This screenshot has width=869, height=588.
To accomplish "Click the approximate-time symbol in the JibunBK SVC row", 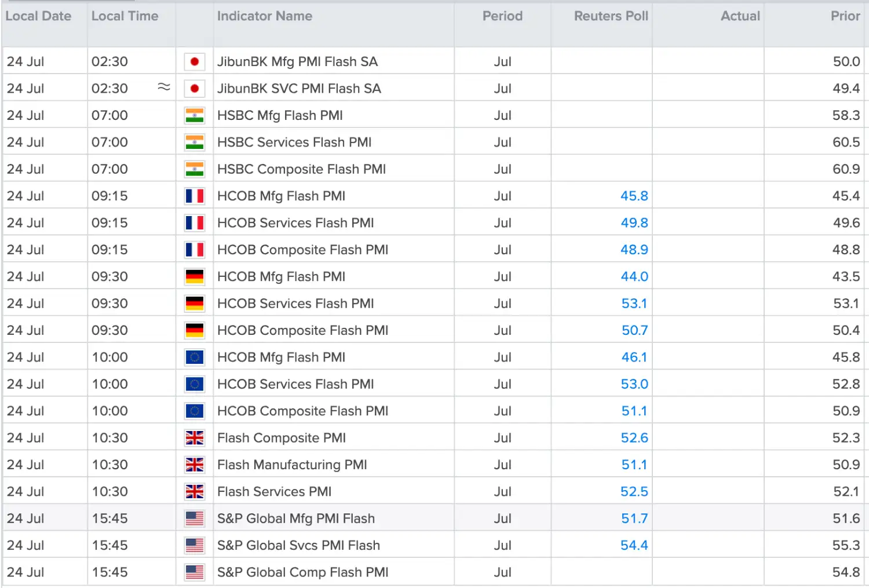I will pyautogui.click(x=164, y=87).
